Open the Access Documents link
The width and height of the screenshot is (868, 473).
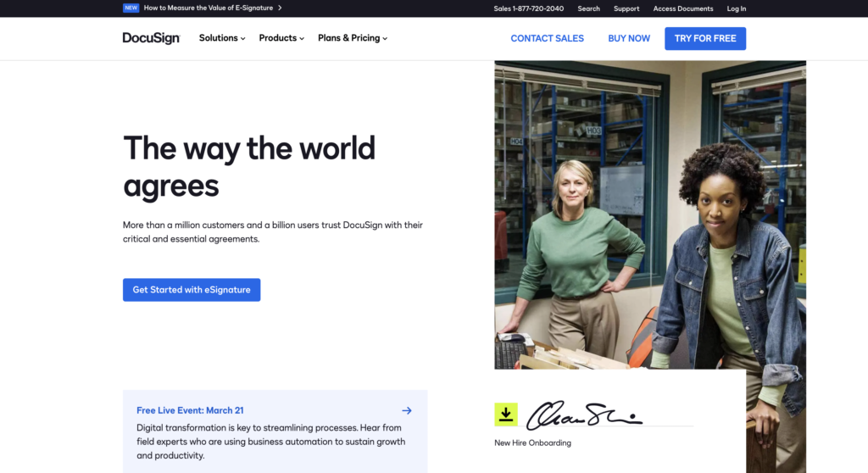tap(683, 8)
